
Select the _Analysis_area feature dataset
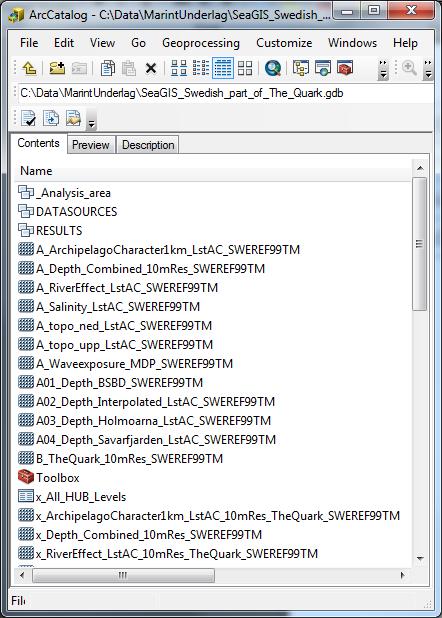[64, 193]
